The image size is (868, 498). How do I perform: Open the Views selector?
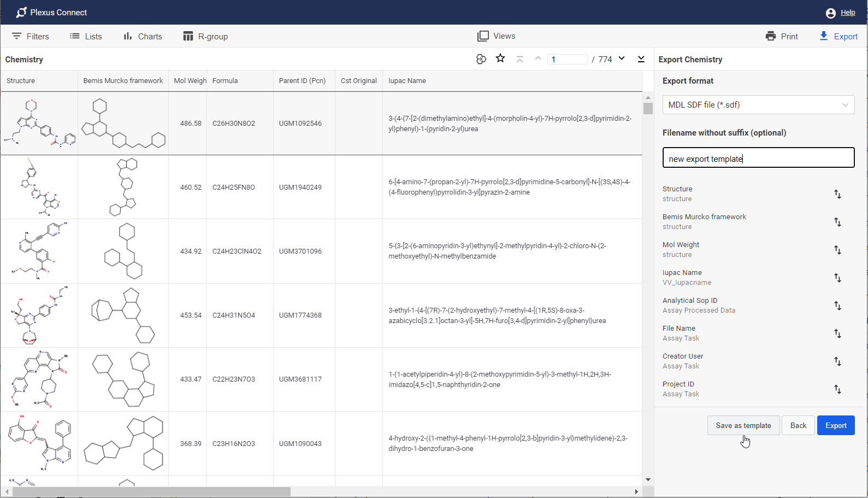pyautogui.click(x=496, y=36)
